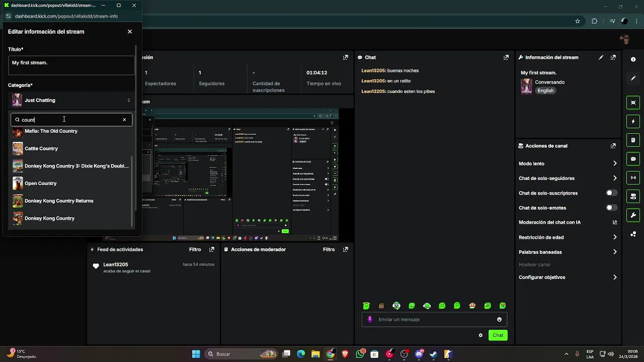This screenshot has width=644, height=362.
Task: Open Steam from the taskbar
Action: coord(434,354)
